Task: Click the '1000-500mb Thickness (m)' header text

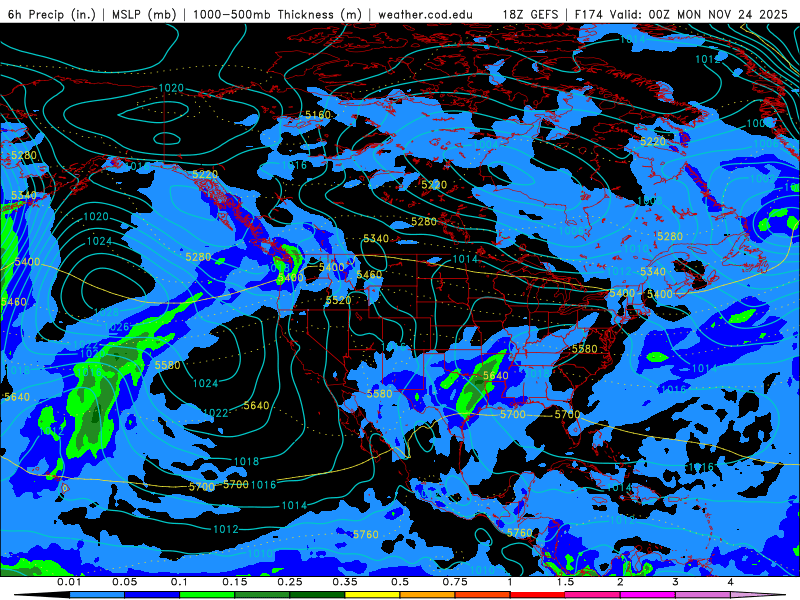Action: [277, 14]
